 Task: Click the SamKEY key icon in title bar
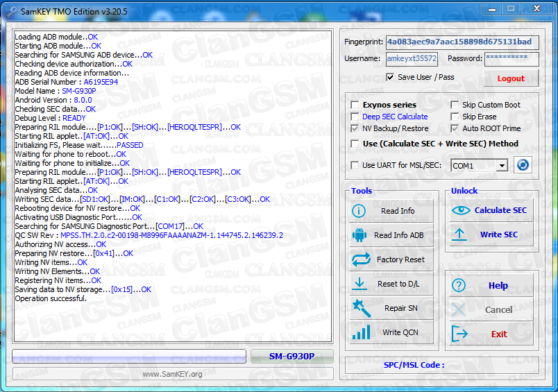click(x=11, y=11)
